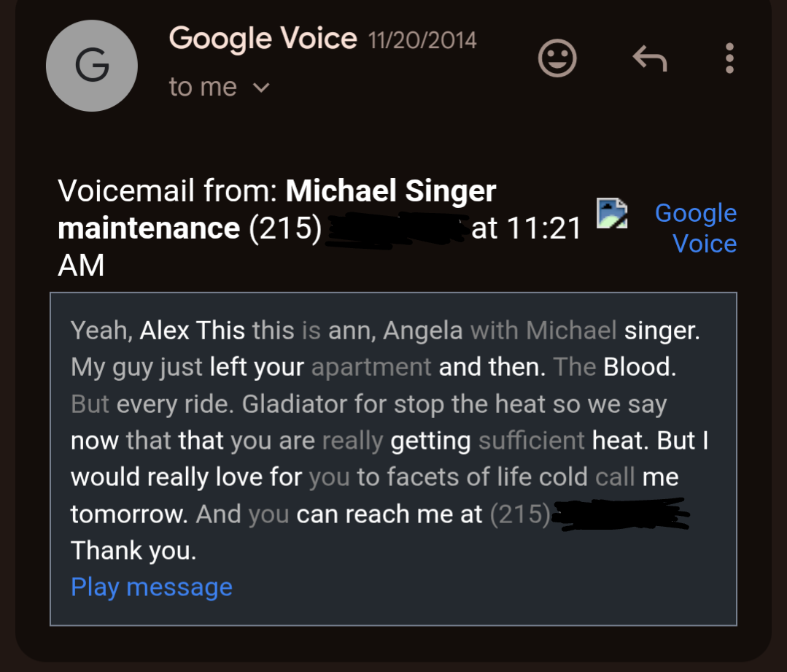Open the blue Google Voice link

click(x=695, y=228)
